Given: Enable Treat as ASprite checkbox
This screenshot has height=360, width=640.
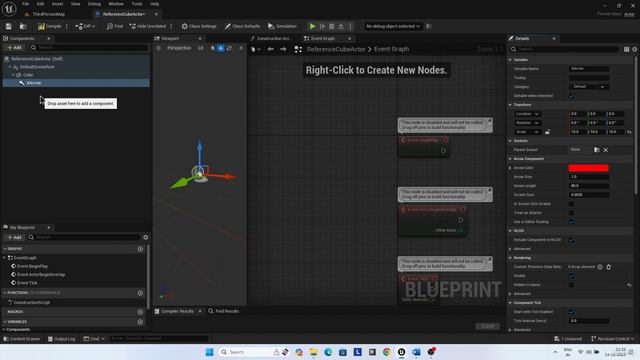Looking at the screenshot, I should click(571, 213).
